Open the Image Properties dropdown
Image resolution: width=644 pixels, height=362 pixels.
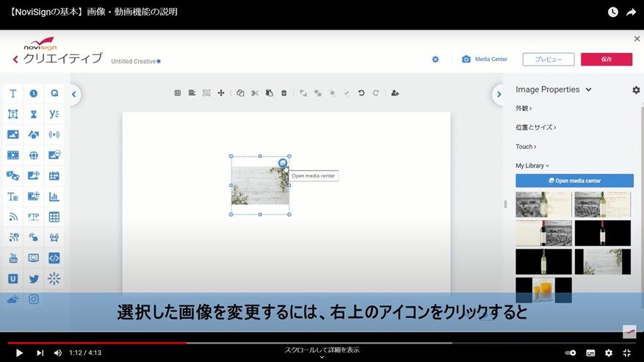(553, 90)
